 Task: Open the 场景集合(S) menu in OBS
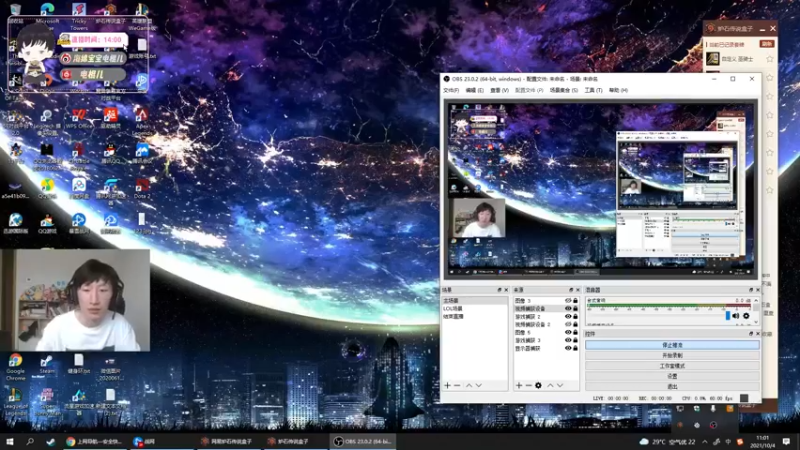[563, 90]
